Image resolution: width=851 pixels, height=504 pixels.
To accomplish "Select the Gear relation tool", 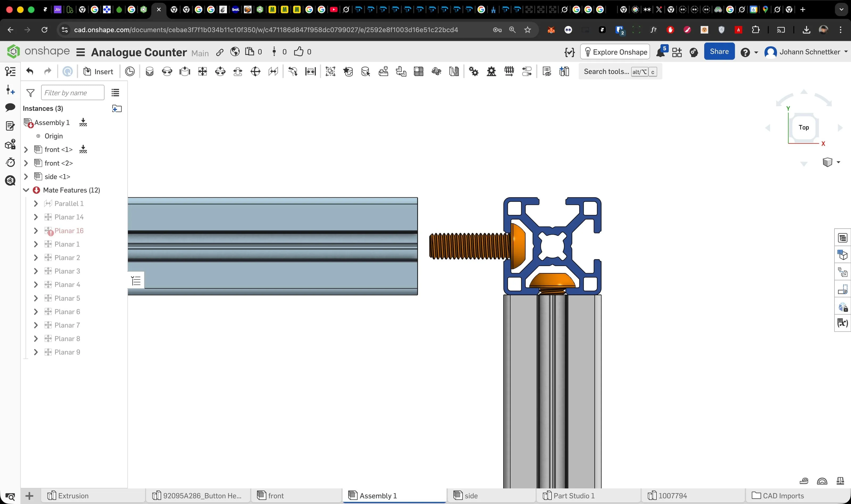I will point(474,71).
